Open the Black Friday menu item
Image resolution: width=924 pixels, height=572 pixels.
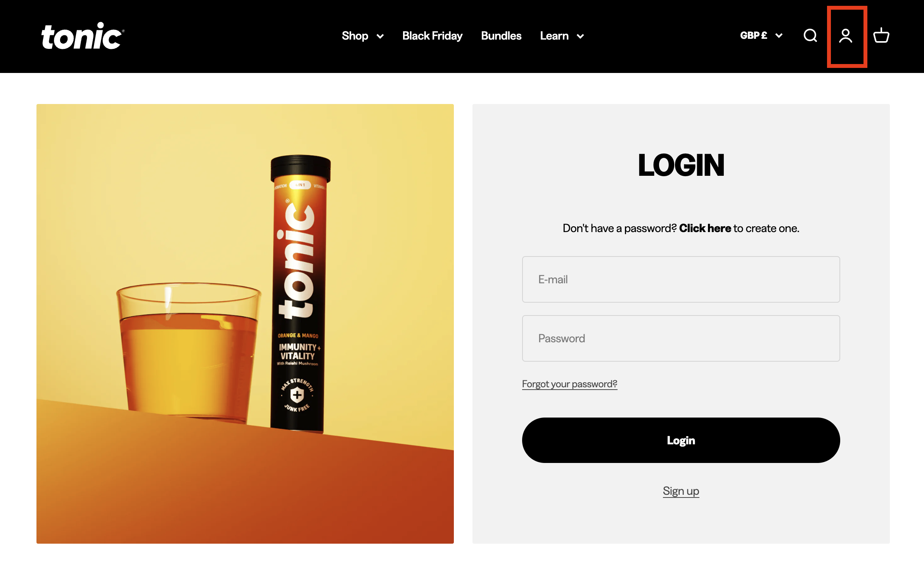pos(432,36)
